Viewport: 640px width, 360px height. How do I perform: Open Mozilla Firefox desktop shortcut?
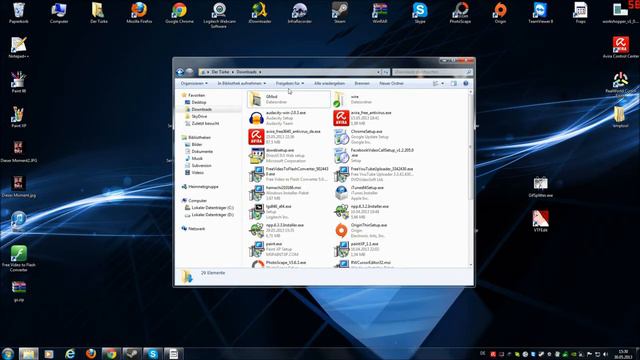(x=139, y=13)
